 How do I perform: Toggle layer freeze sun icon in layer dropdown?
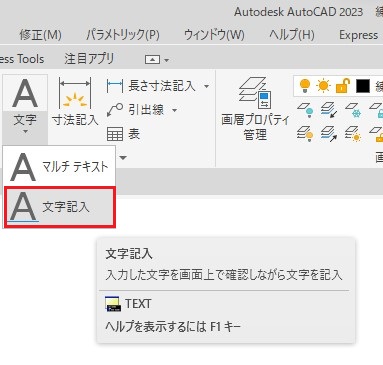(323, 86)
